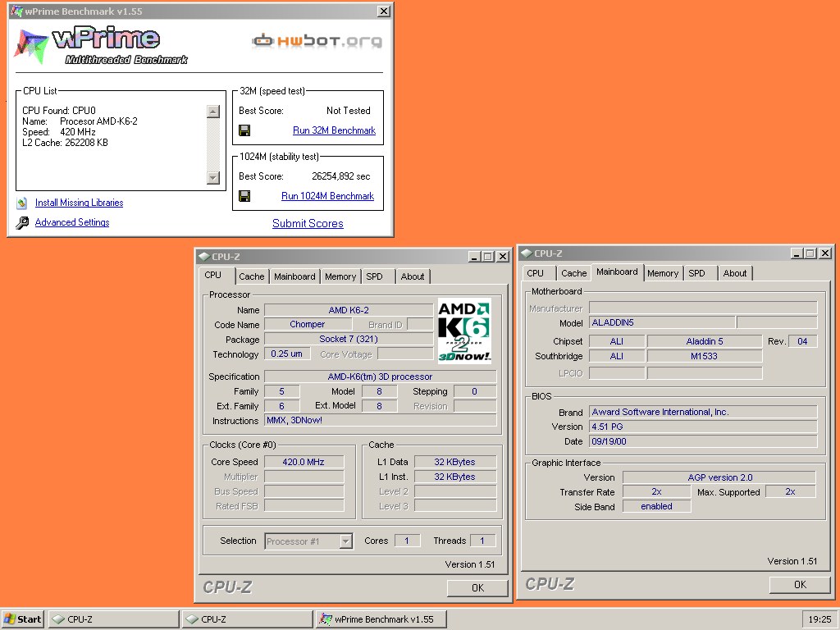Image resolution: width=840 pixels, height=630 pixels.
Task: Click the first CPU-Z taskbar button
Action: (113, 619)
